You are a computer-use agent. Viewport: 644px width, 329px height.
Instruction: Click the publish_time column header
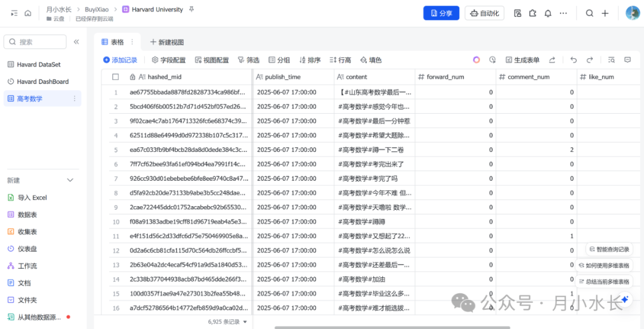[293, 77]
